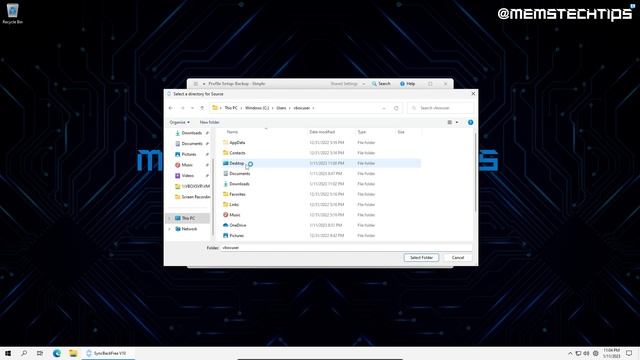Open the menu icon in Profile Setup window
This screenshot has width=640, height=360.
pos(196,84)
